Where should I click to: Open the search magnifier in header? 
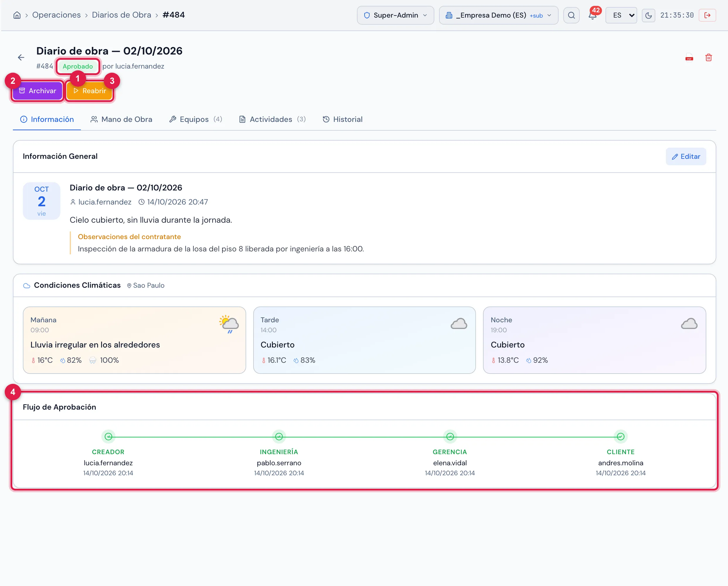[x=571, y=15]
